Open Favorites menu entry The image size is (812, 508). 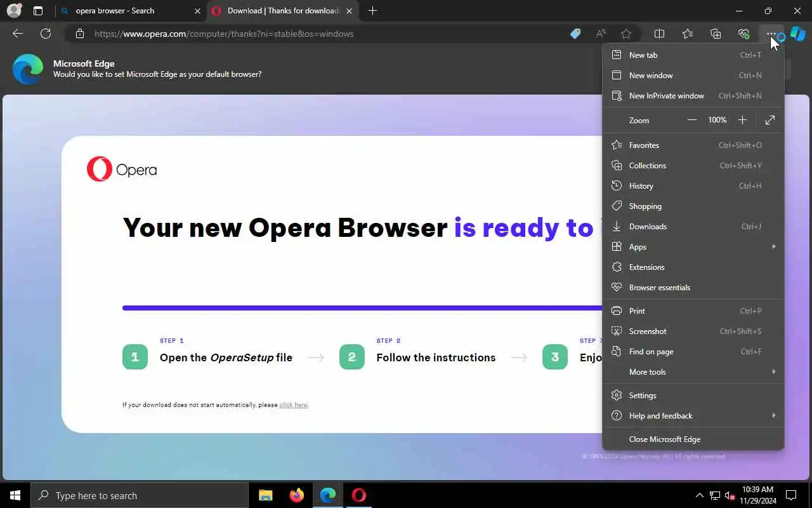[693, 145]
